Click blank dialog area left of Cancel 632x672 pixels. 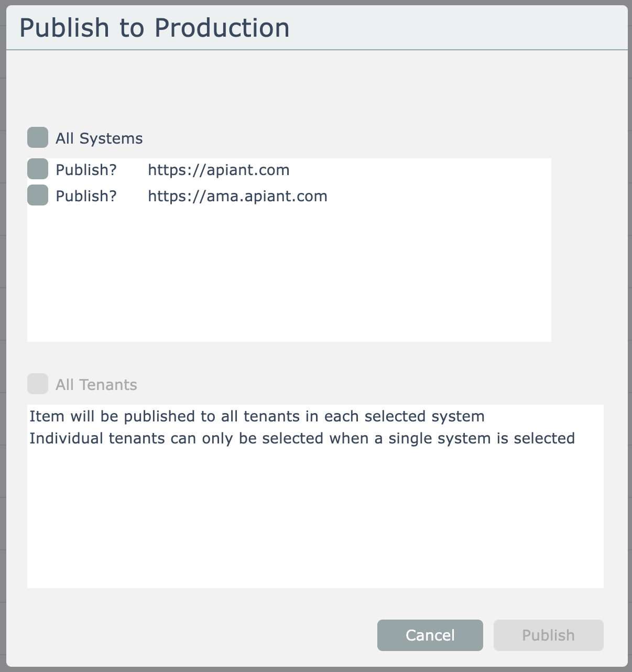(199, 635)
